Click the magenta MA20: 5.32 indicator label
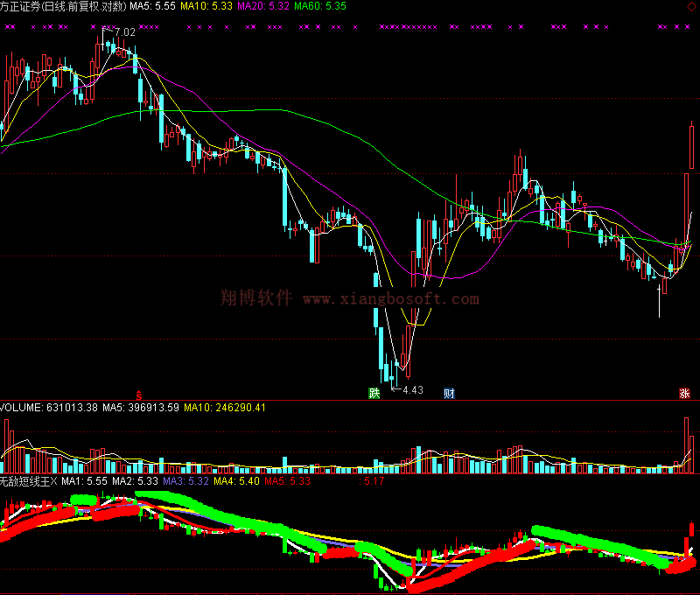This screenshot has height=595, width=700. click(263, 6)
